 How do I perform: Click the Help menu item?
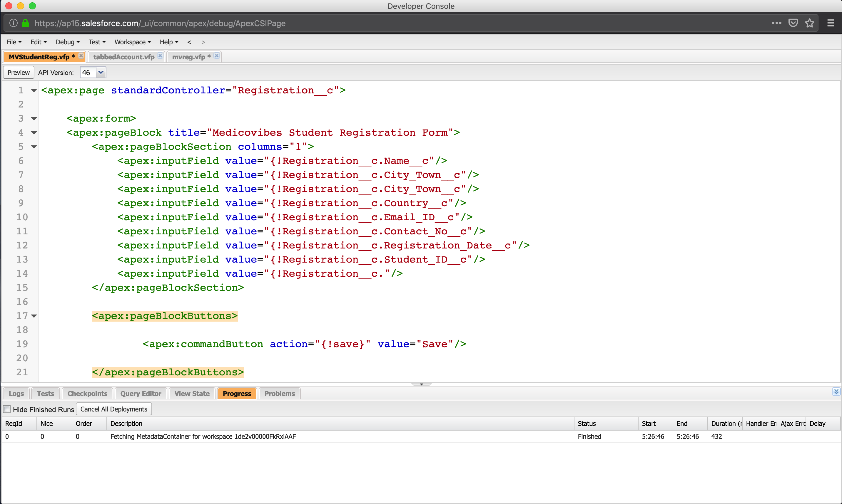point(166,41)
